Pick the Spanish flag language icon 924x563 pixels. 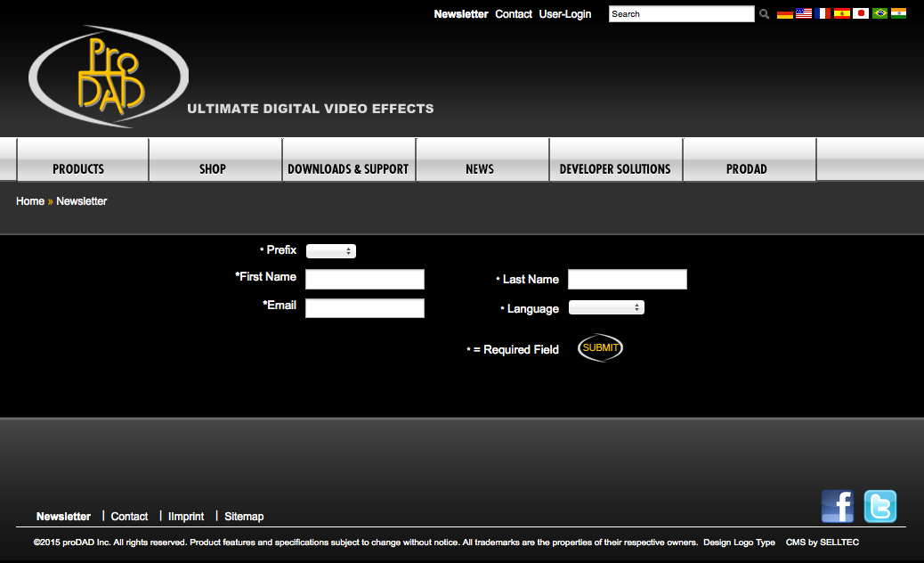842,14
